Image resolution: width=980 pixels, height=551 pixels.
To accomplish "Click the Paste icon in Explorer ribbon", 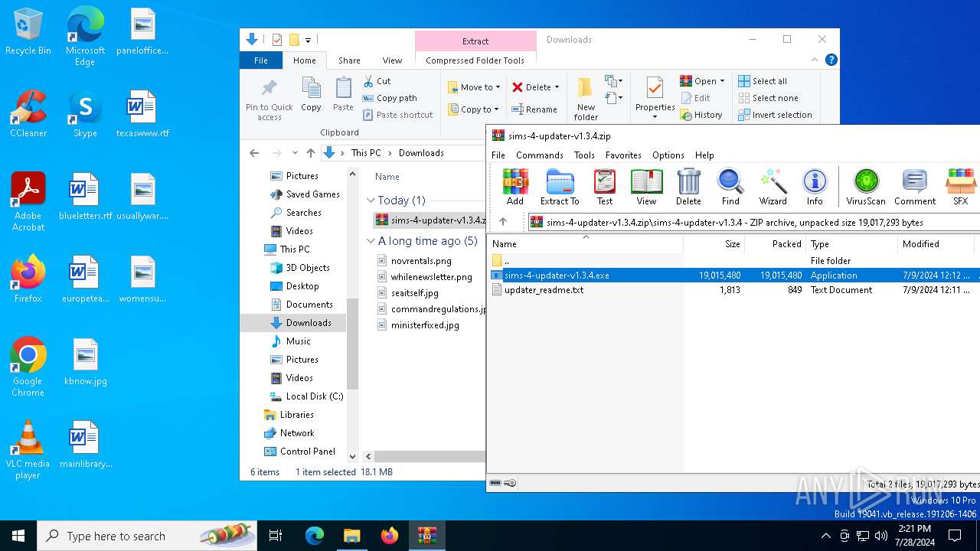I will 343,95.
